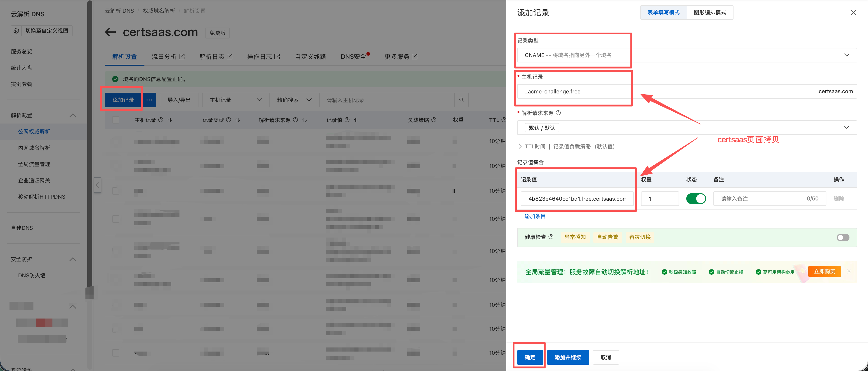Screen dimensions: 868x371
Task: Open 流量分析 external link tab
Action: 168,57
